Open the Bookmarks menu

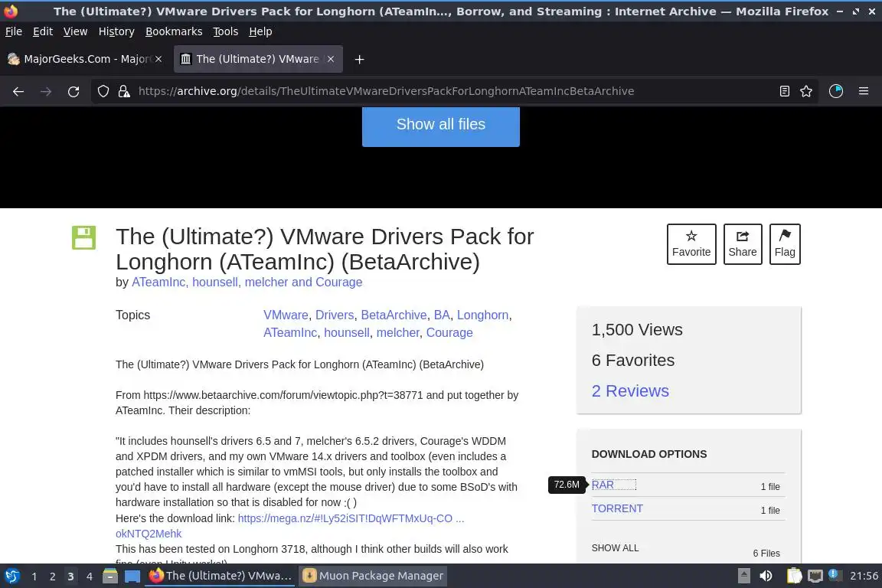(x=174, y=31)
